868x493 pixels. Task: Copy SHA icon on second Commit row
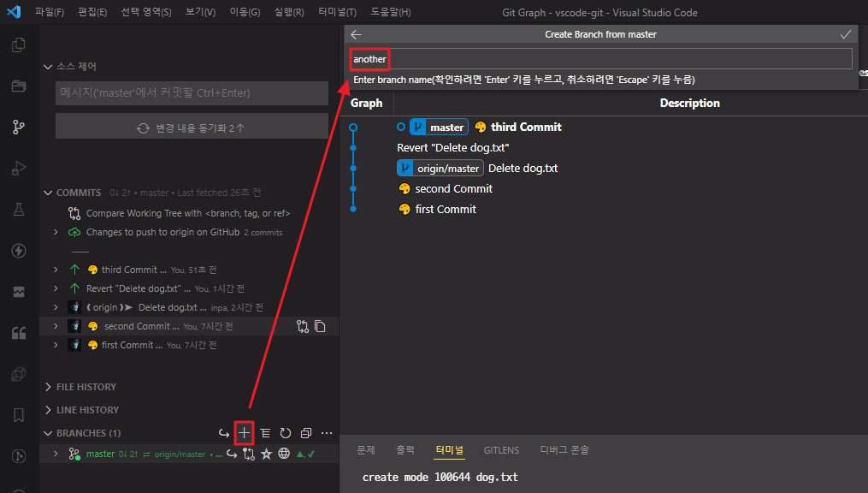[x=320, y=326]
